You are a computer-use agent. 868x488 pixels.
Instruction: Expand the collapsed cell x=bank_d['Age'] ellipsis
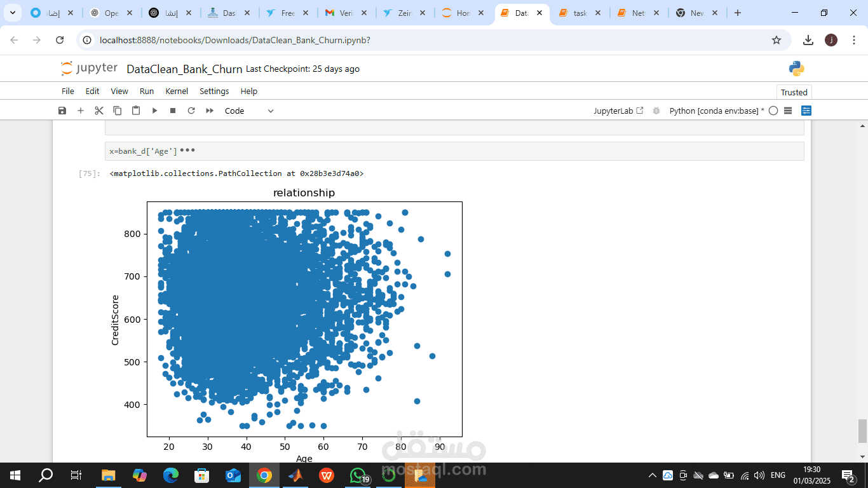point(187,151)
